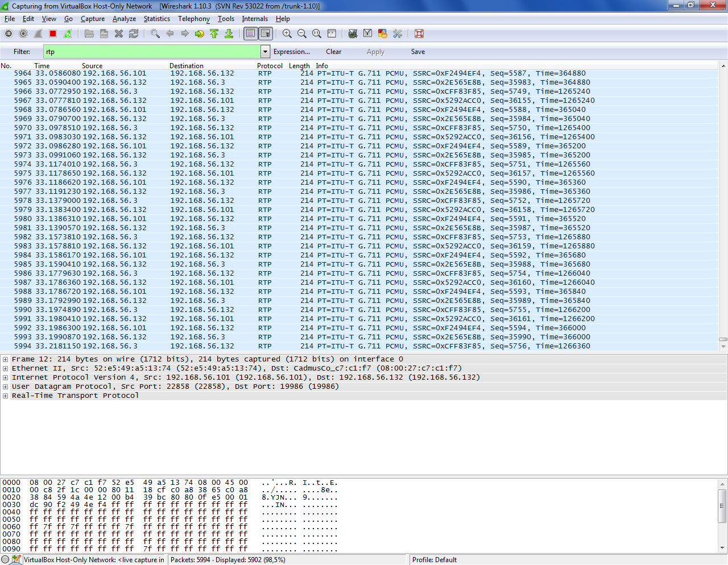Open the capture options icon

tap(23, 34)
